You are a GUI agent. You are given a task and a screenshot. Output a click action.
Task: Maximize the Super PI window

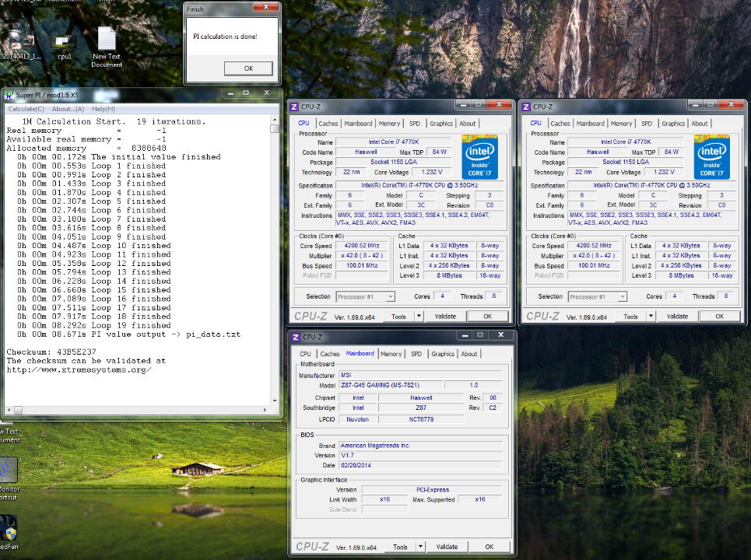coord(246,93)
